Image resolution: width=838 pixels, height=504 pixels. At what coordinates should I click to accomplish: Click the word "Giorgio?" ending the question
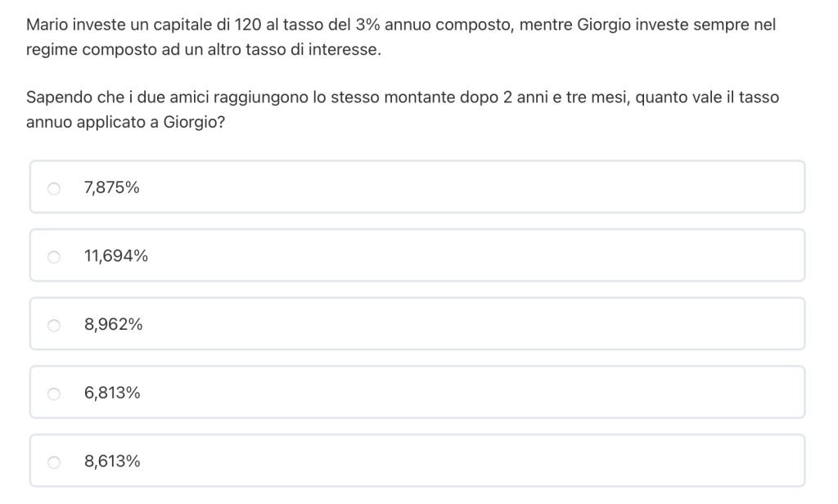pos(194,122)
